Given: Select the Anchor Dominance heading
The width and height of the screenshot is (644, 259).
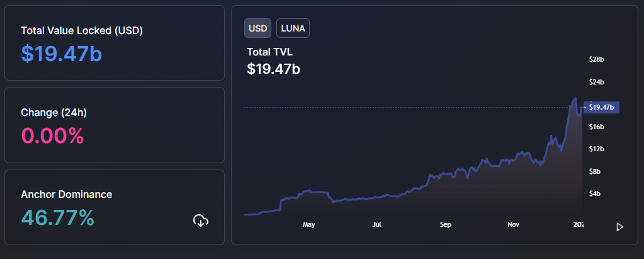Looking at the screenshot, I should click(x=67, y=195).
